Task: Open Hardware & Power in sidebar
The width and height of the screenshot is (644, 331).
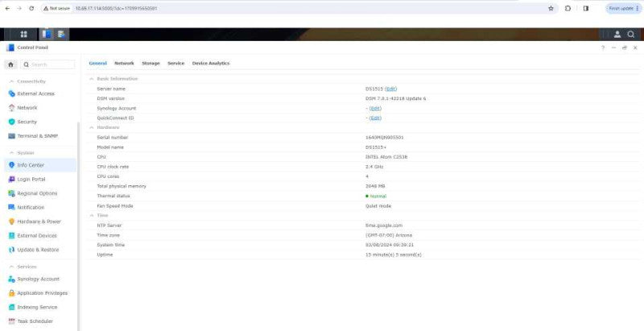Action: click(x=39, y=221)
